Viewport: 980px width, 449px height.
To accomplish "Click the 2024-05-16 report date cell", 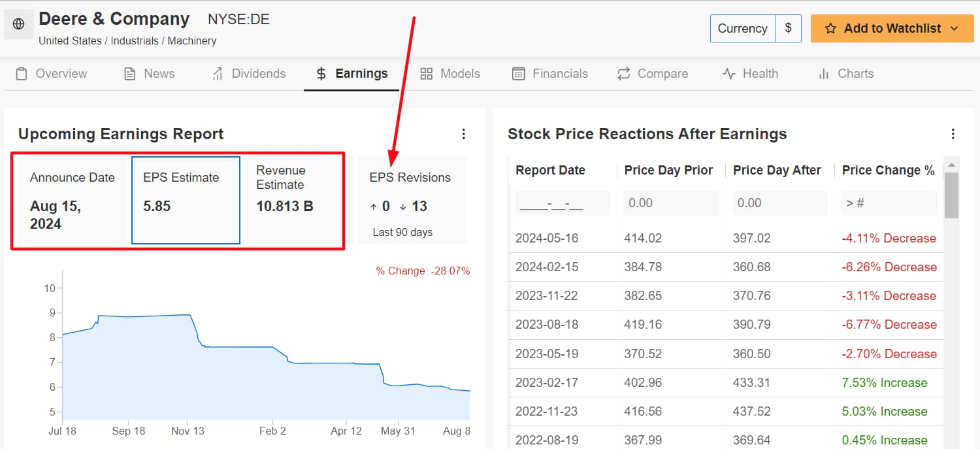I will click(x=547, y=239).
